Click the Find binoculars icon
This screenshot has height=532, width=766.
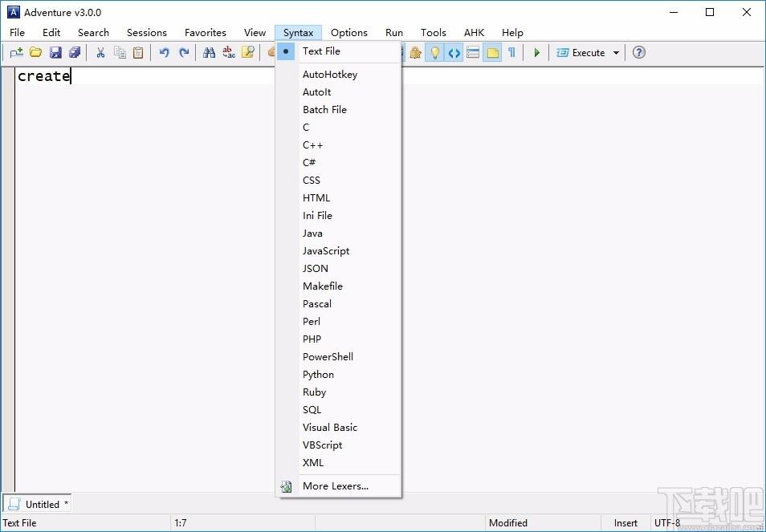pyautogui.click(x=209, y=52)
